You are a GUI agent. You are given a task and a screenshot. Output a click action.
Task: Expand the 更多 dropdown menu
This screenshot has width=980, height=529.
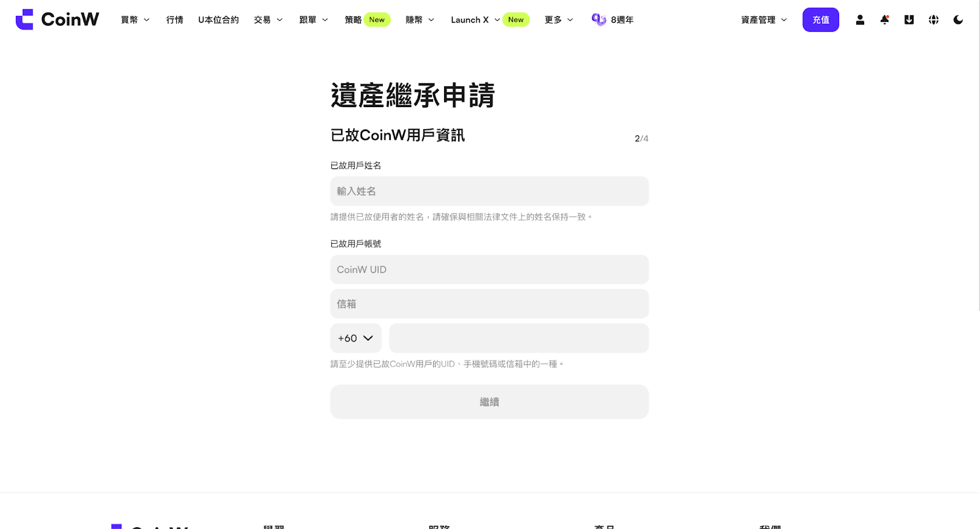559,20
